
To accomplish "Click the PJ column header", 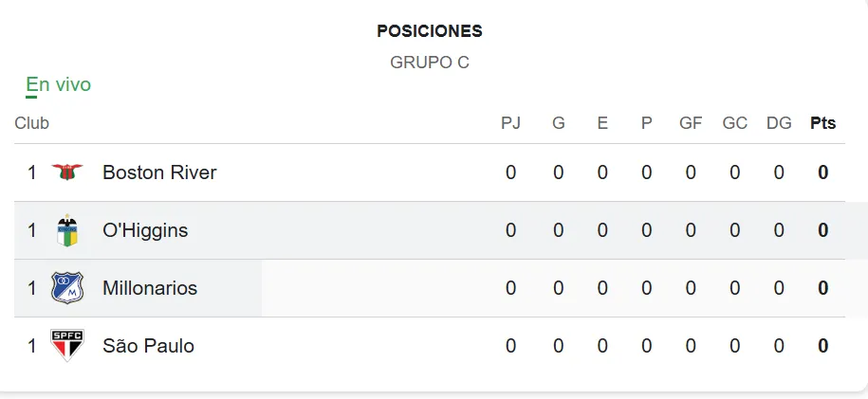I will point(510,123).
